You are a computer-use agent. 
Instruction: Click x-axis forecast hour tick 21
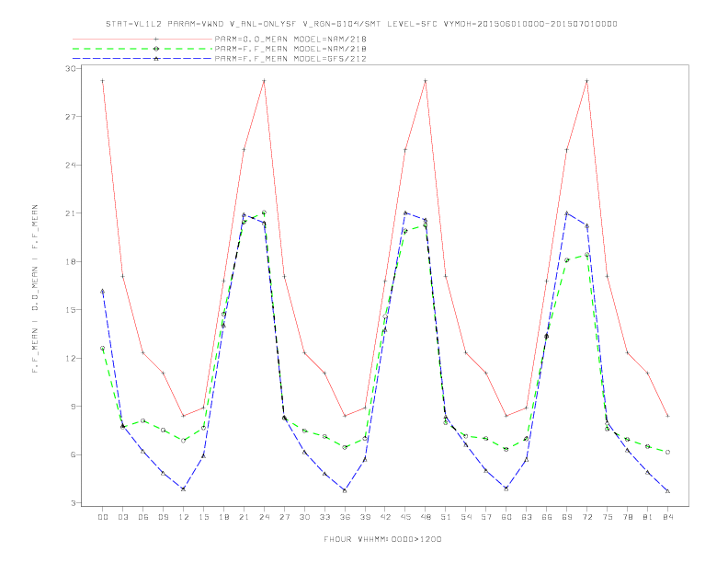pyautogui.click(x=244, y=517)
